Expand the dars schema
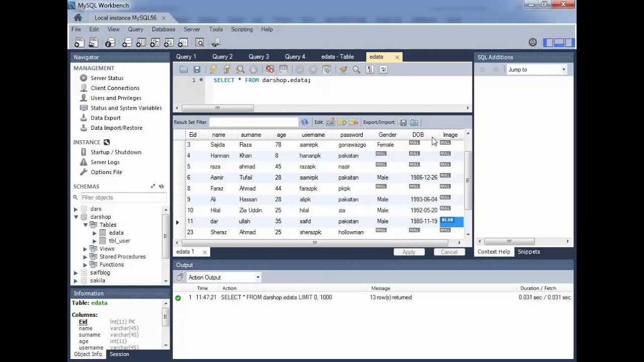Image resolution: width=644 pixels, height=362 pixels. (76, 209)
